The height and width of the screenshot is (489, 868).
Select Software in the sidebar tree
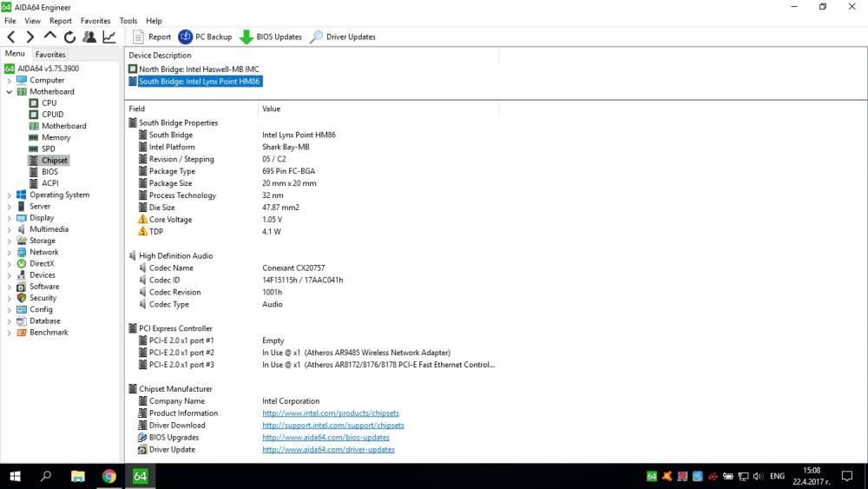point(44,287)
